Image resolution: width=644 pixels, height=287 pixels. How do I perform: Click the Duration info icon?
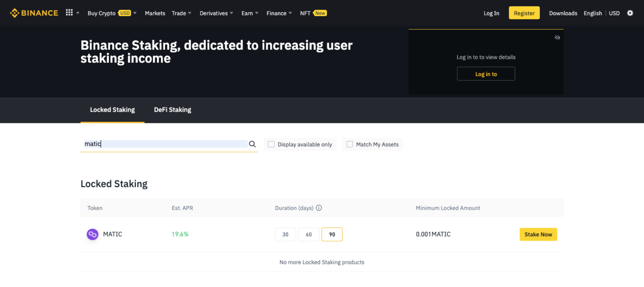coord(319,208)
